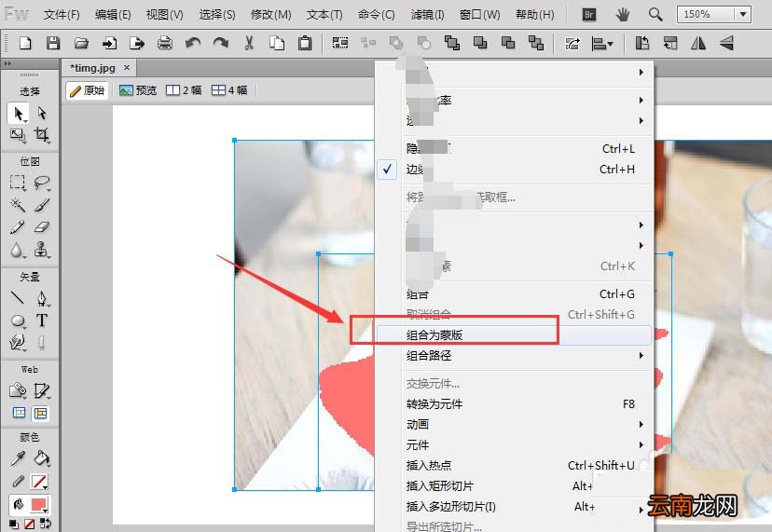Click the Export icon in toolbar
This screenshot has width=772, height=532.
coord(137,43)
